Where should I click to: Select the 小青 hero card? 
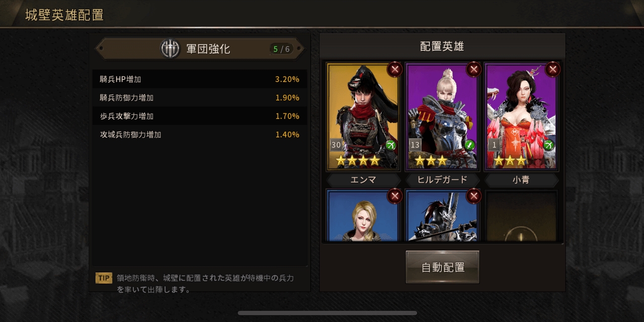[x=521, y=116]
